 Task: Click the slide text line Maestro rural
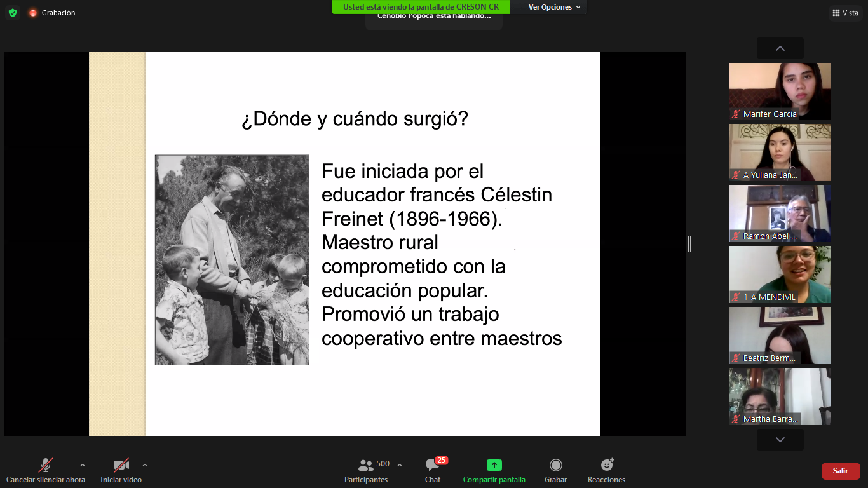(x=380, y=243)
